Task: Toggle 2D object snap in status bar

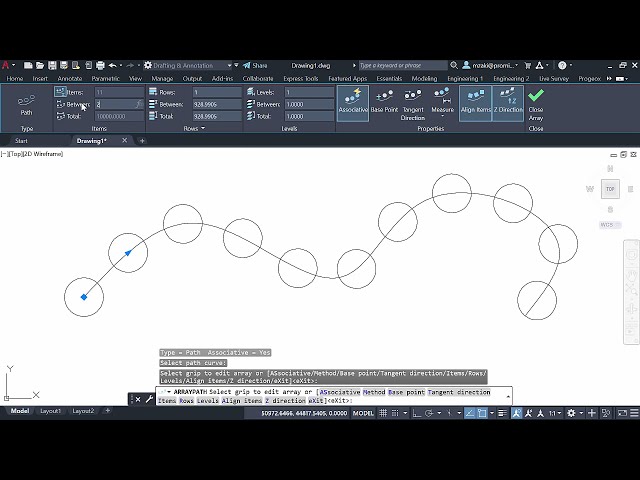Action: coord(482,413)
